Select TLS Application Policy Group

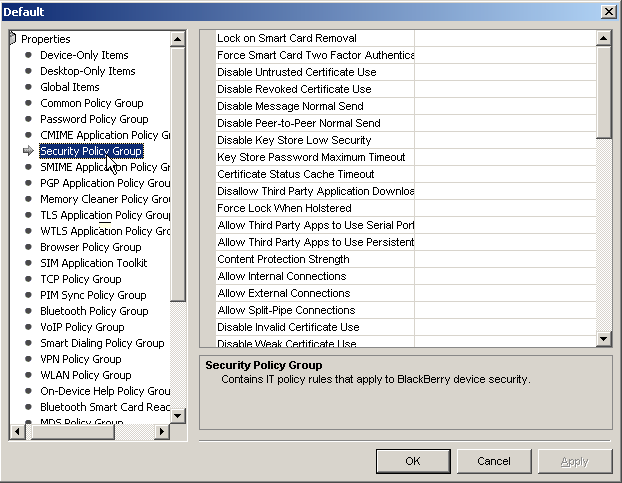pyautogui.click(x=105, y=215)
